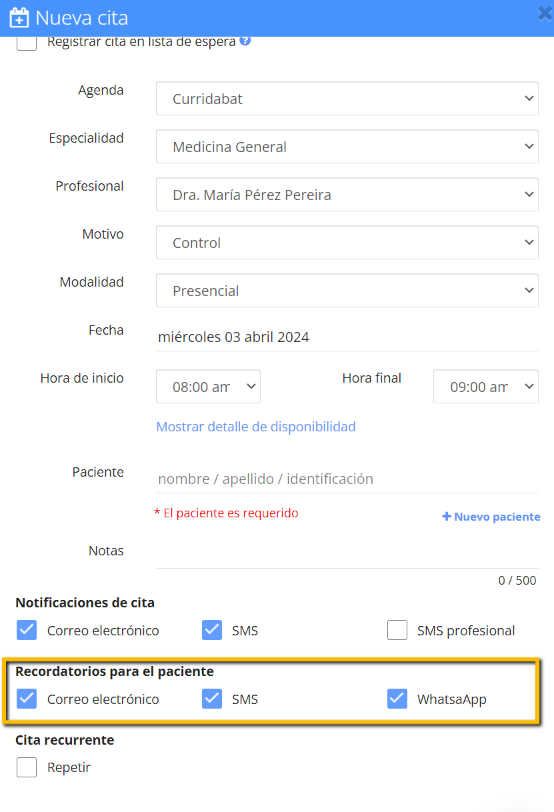Image resolution: width=554 pixels, height=812 pixels.
Task: Click the calendar icon beside Nueva cita
Action: tap(19, 18)
